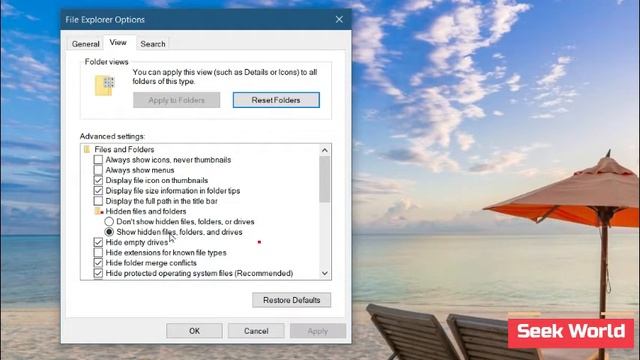Viewport: 640px width, 360px height.
Task: Toggle Hide folder merge conflicts checkbox
Action: click(x=98, y=262)
